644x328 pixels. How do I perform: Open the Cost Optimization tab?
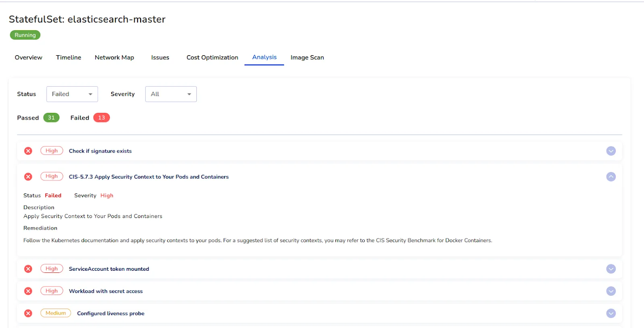point(212,58)
